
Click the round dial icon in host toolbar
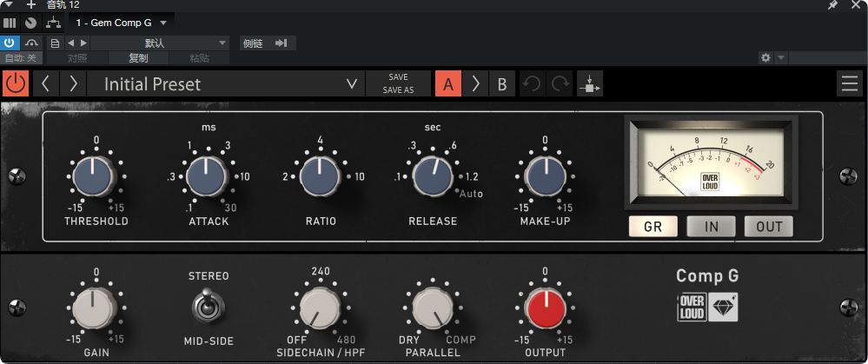[31, 23]
